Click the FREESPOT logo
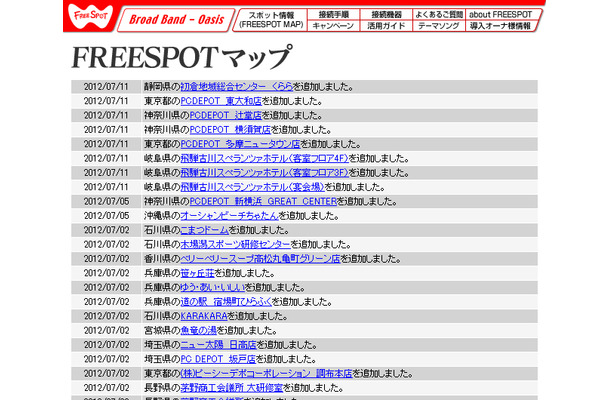Screen dimensions: 610x400 tap(90, 16)
